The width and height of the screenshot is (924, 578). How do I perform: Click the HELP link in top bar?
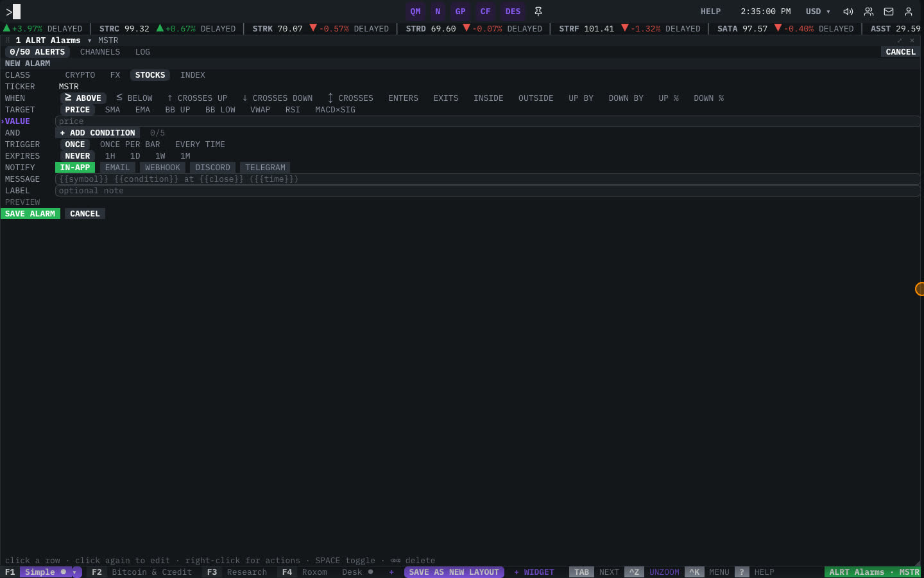point(710,12)
